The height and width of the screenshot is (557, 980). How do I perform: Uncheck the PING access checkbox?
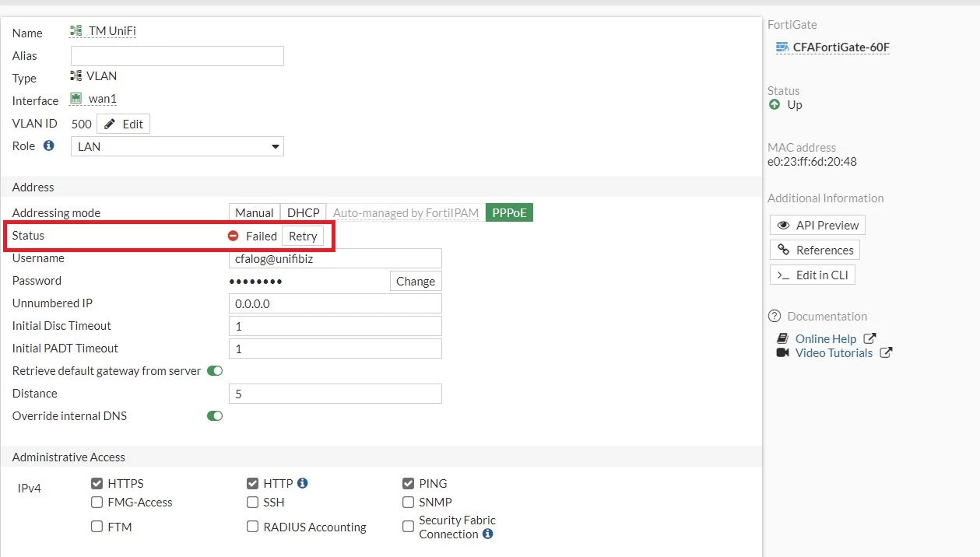click(408, 483)
